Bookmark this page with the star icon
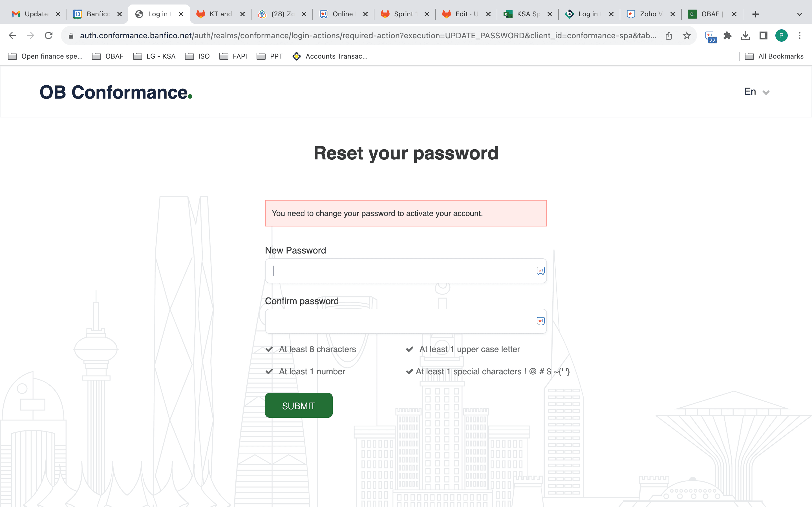This screenshot has height=507, width=812. click(687, 35)
